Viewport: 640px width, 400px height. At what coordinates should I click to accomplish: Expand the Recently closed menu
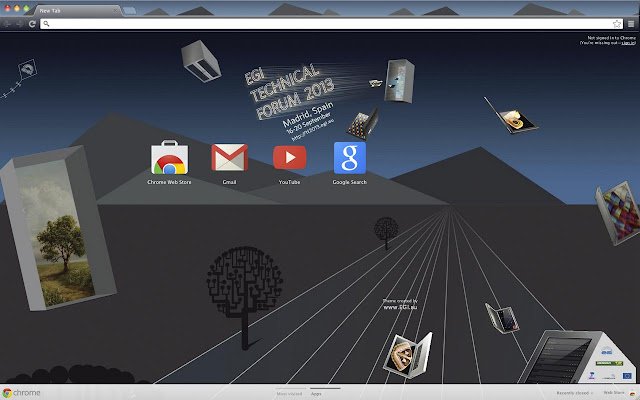tap(574, 393)
